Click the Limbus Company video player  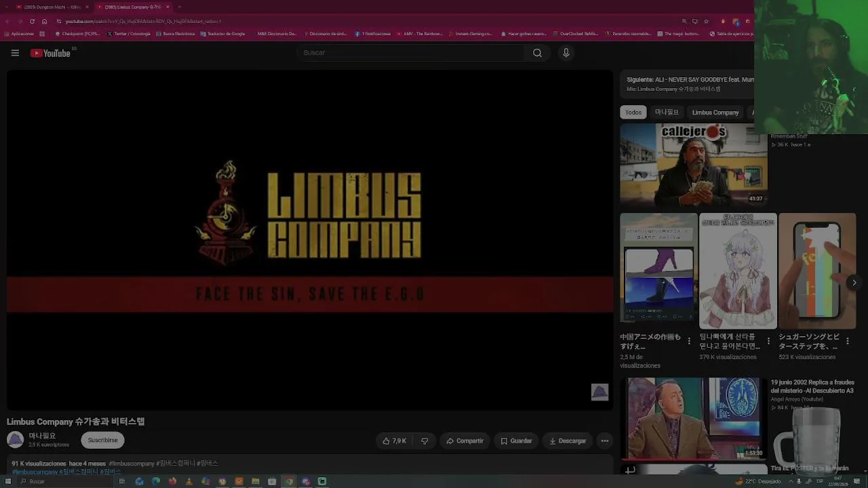(310, 240)
